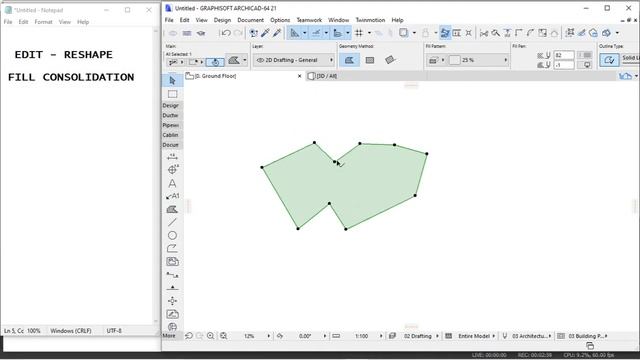Click the More button in toolbox
This screenshot has width=640, height=360.
[x=169, y=336]
